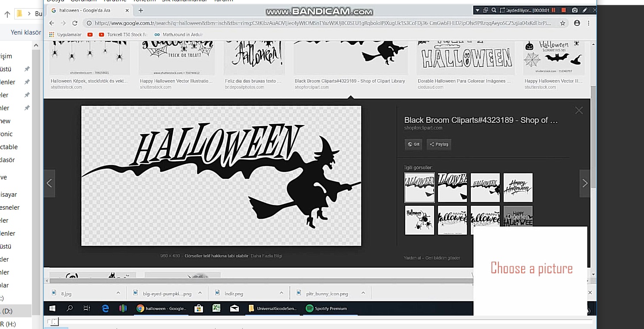Click the Git visit button
This screenshot has height=329, width=644.
click(413, 144)
